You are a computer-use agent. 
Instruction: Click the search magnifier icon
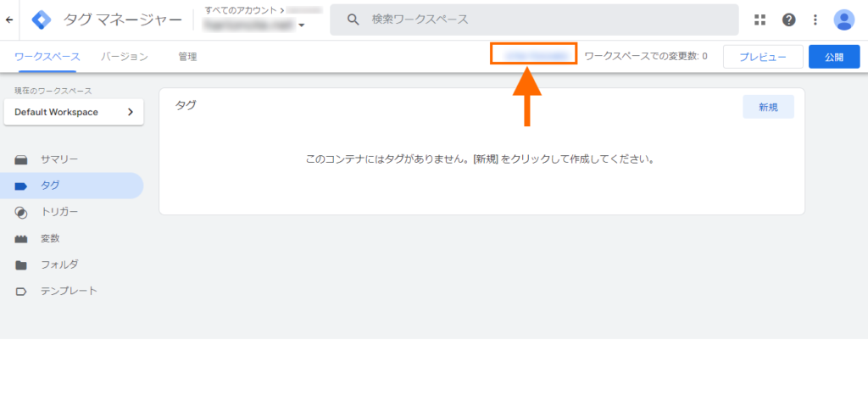coord(353,19)
